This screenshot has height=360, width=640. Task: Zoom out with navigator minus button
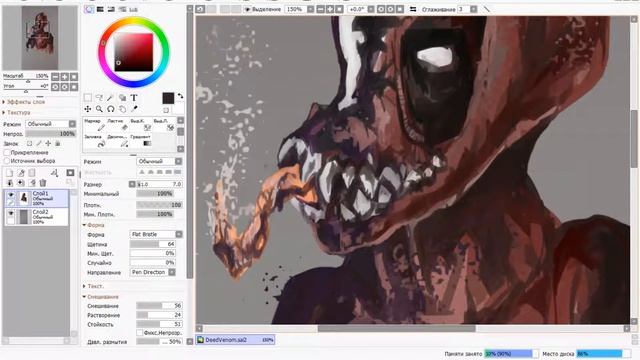click(x=56, y=76)
